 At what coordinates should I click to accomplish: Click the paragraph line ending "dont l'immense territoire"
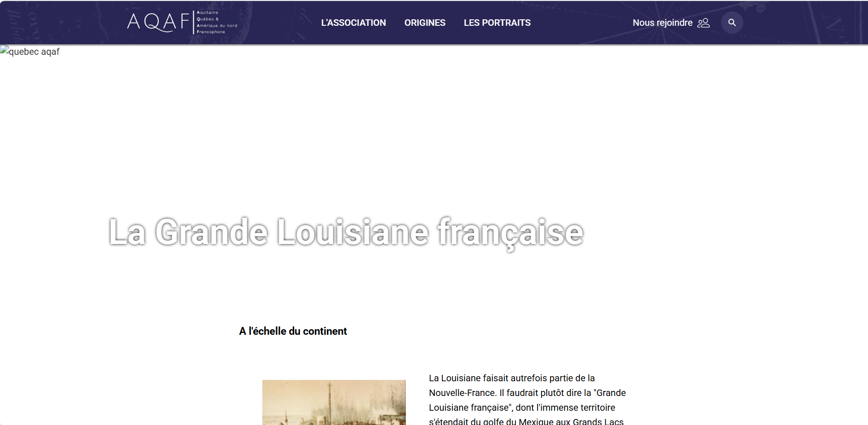(x=521, y=408)
